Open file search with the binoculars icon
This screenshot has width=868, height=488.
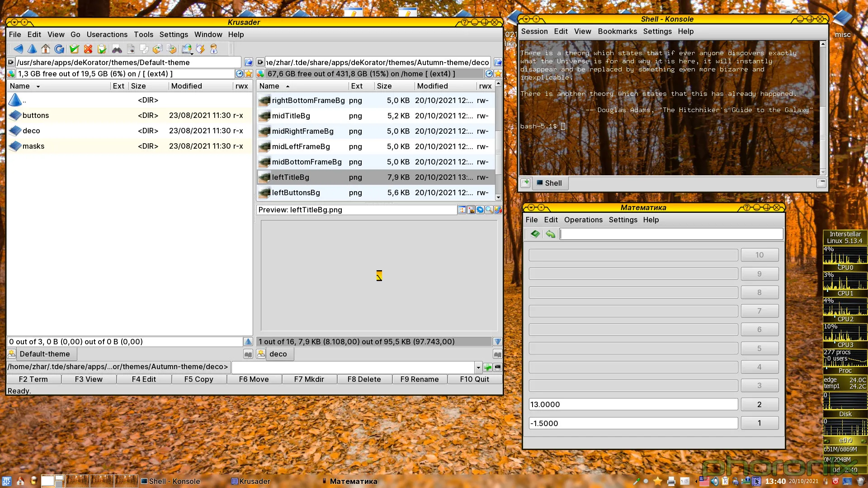pyautogui.click(x=117, y=49)
